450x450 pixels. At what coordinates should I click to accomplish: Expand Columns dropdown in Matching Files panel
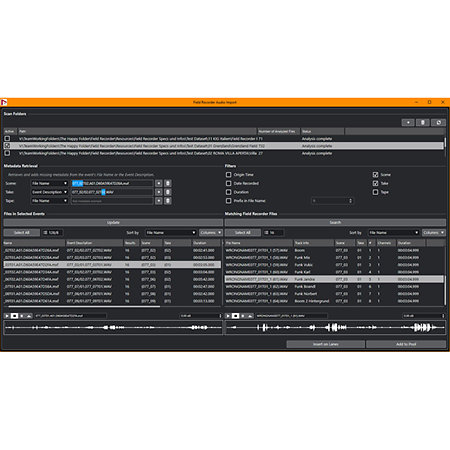click(434, 232)
